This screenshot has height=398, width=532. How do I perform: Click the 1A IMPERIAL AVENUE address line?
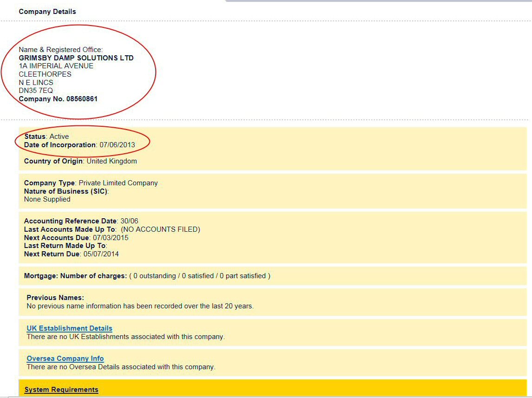(x=56, y=66)
